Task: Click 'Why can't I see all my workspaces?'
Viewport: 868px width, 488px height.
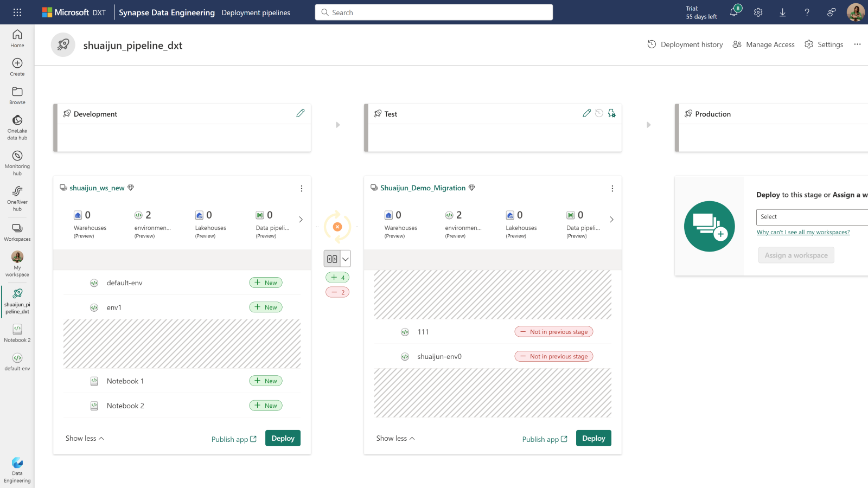Action: [x=803, y=232]
